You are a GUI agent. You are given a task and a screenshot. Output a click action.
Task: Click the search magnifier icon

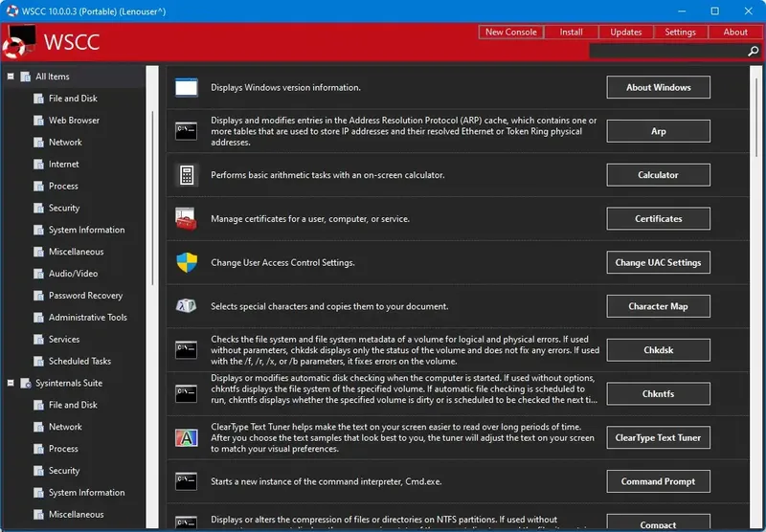click(x=754, y=51)
